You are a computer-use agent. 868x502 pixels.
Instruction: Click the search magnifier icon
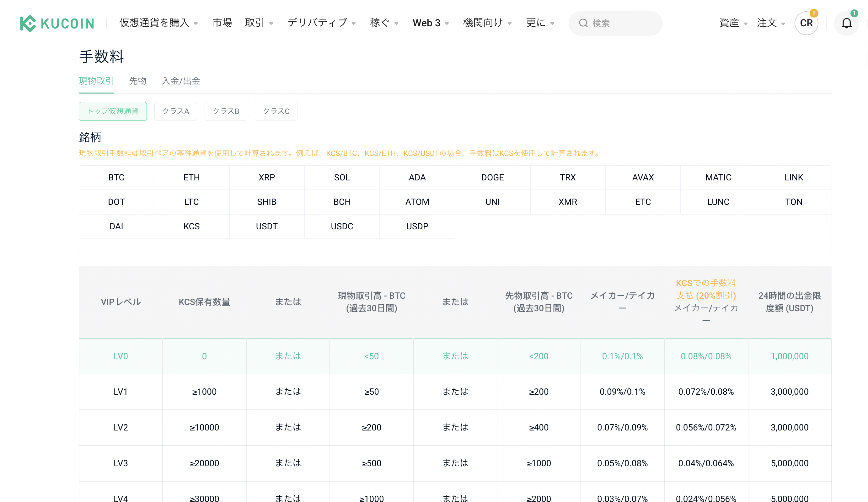583,23
